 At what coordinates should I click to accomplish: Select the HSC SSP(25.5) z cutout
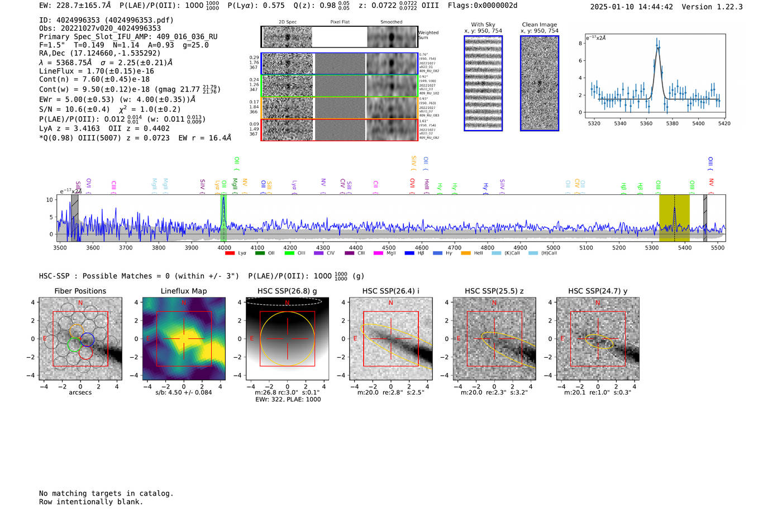tap(494, 339)
